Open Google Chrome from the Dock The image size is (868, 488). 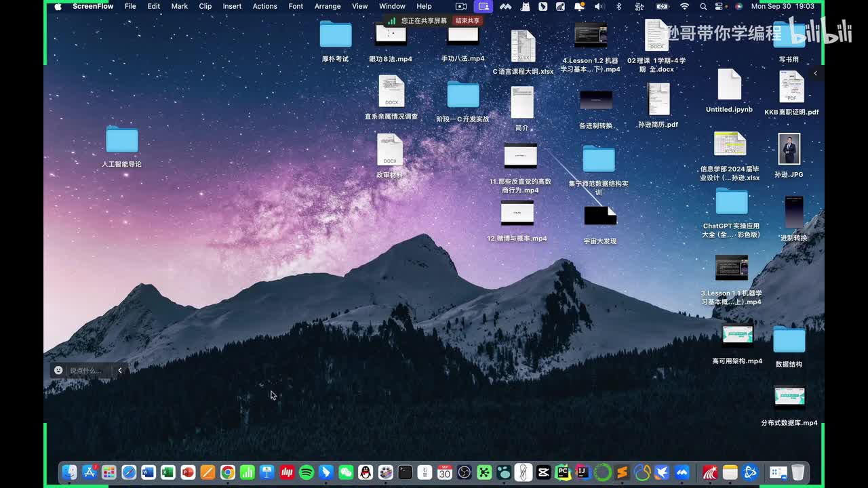(228, 472)
